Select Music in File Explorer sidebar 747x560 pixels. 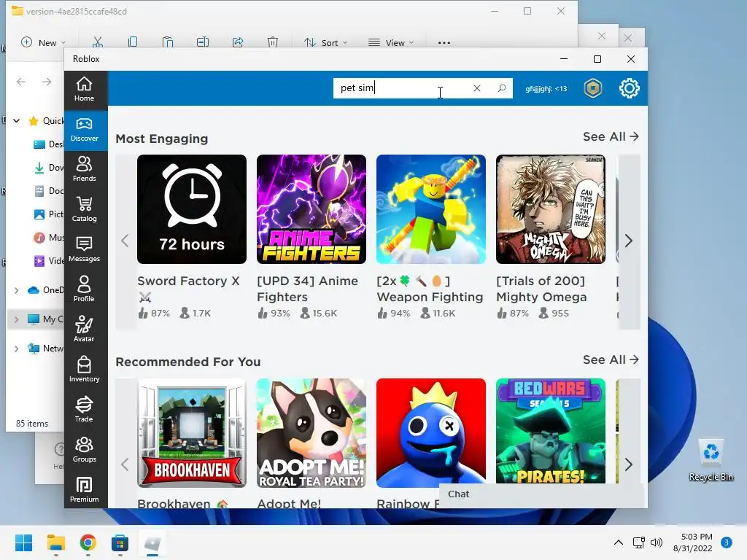click(49, 237)
